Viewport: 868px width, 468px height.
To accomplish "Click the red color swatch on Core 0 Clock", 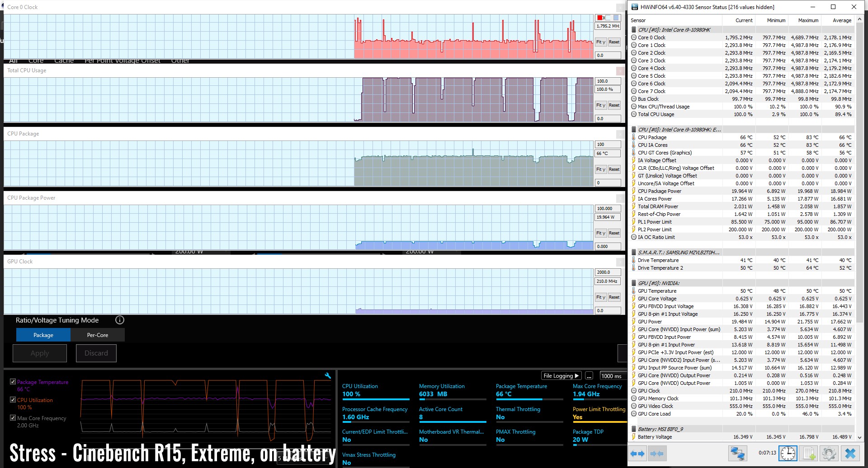I will point(599,18).
